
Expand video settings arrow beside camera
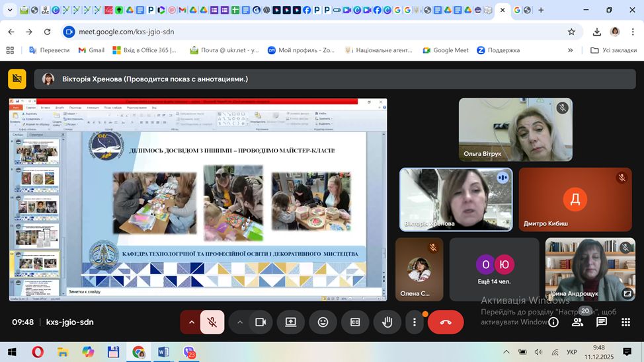[240, 322]
